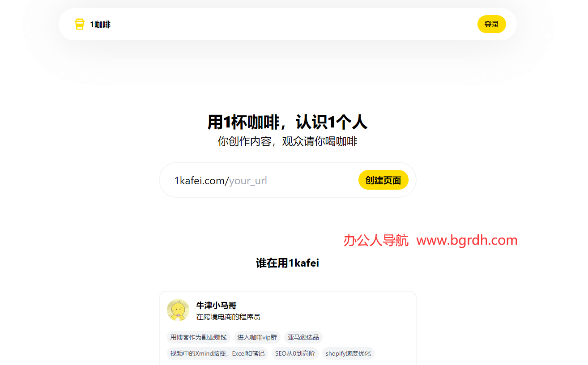Click the 创建页面 button
Image resolution: width=588 pixels, height=365 pixels.
(x=383, y=180)
